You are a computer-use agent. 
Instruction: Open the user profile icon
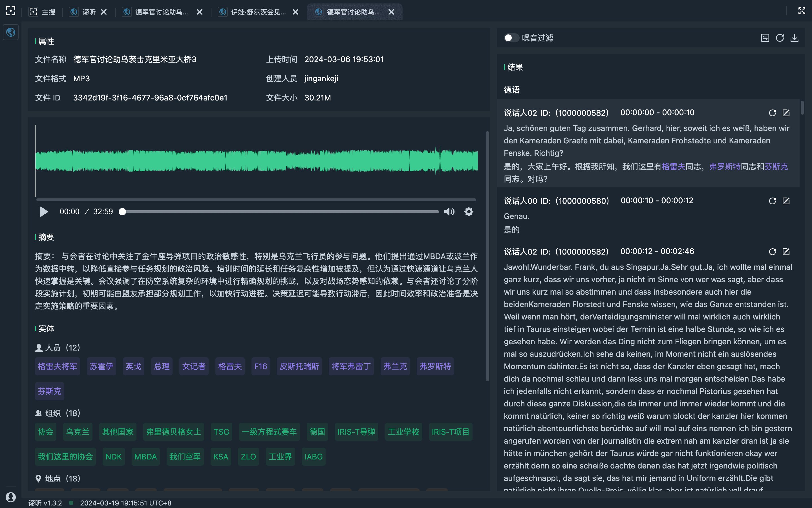coord(11,497)
